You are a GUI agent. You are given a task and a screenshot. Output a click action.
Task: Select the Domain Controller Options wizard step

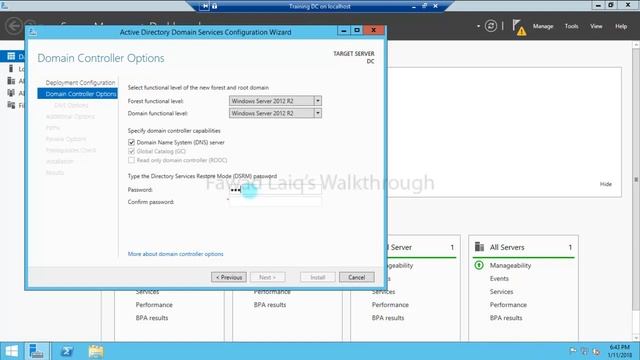(78, 93)
